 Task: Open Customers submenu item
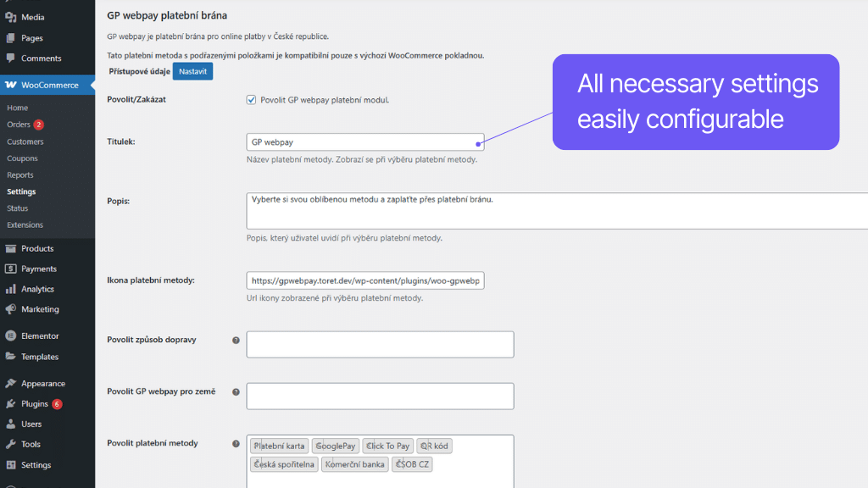click(x=25, y=141)
